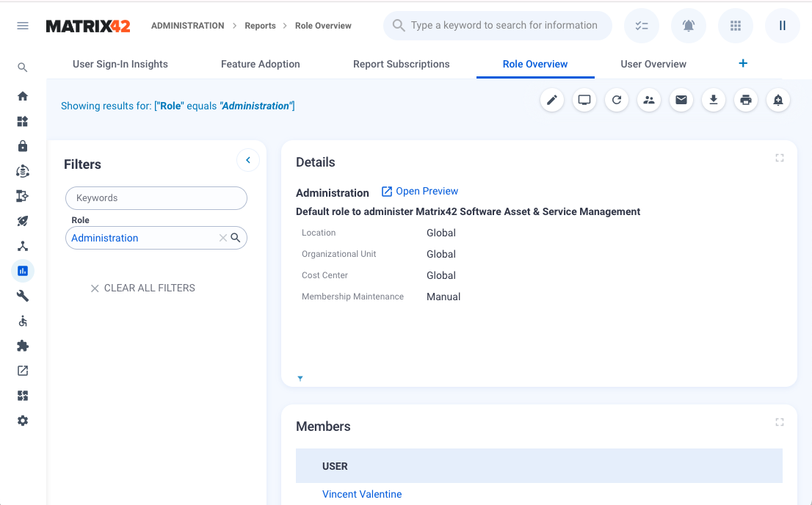Click CLEAR ALL FILTERS button
Screen dimensions: 812x505
click(x=142, y=288)
